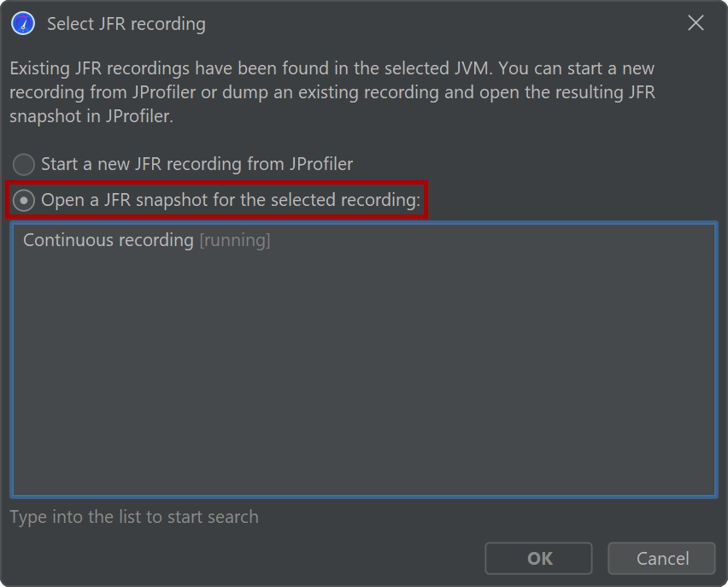Click the red highlight border around second option
Image resolution: width=728 pixels, height=587 pixels.
click(216, 183)
